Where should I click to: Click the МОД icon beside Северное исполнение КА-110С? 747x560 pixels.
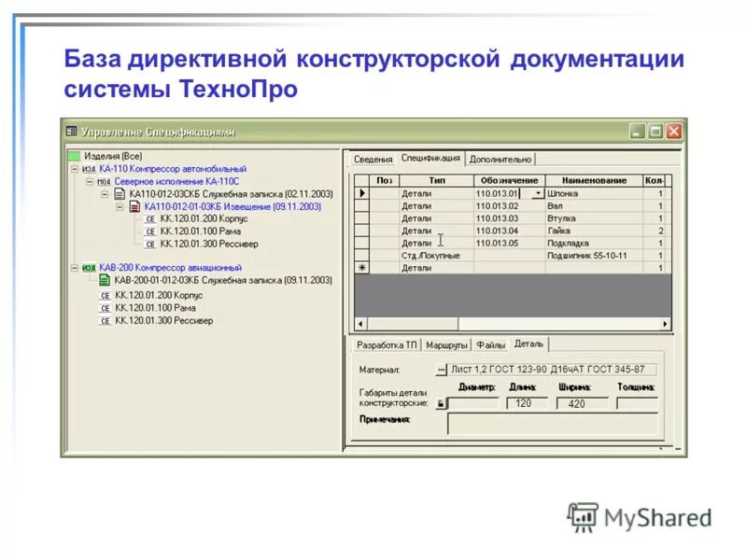tap(104, 180)
